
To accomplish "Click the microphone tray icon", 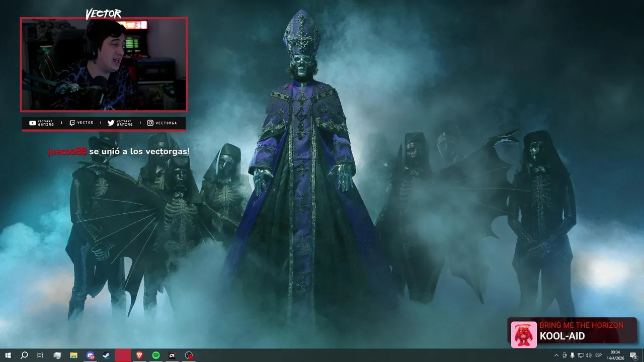I will coord(572,355).
